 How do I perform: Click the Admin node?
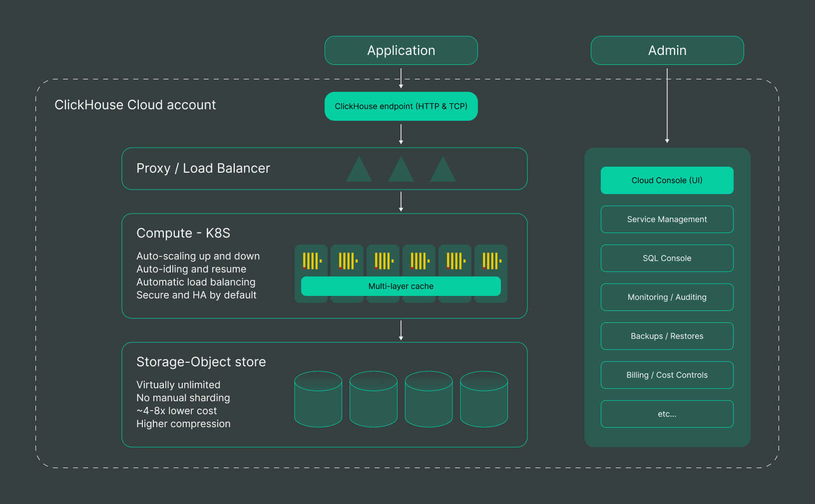click(x=667, y=50)
